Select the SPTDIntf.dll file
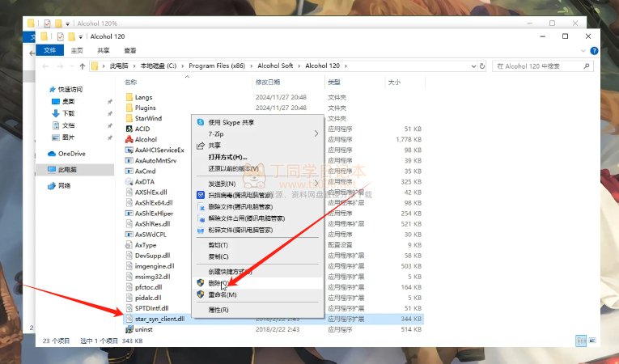The image size is (619, 364). [151, 308]
